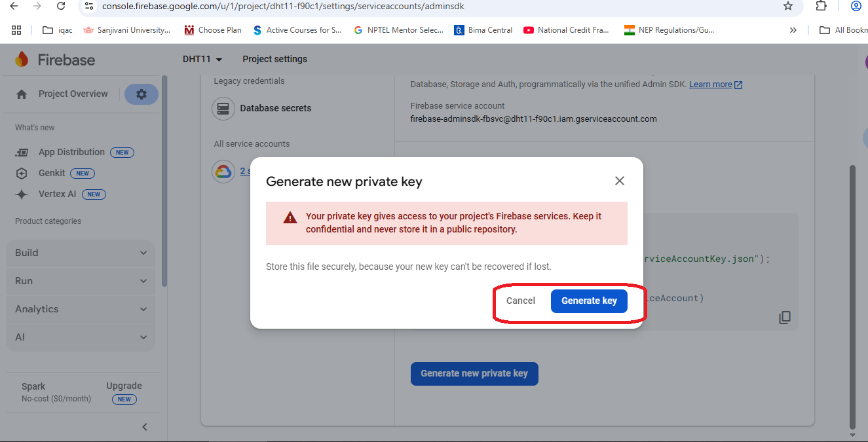The height and width of the screenshot is (442, 868).
Task: Click the Generate key button
Action: pyautogui.click(x=589, y=301)
